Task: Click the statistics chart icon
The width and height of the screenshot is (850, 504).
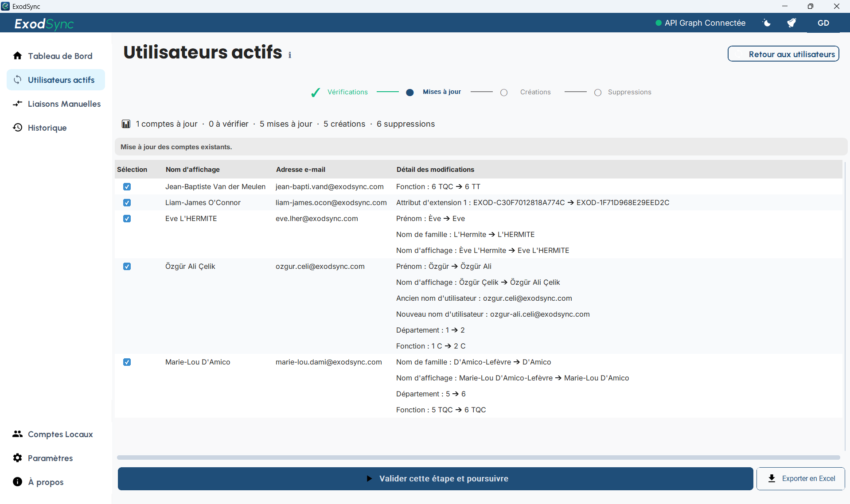Action: pyautogui.click(x=126, y=124)
